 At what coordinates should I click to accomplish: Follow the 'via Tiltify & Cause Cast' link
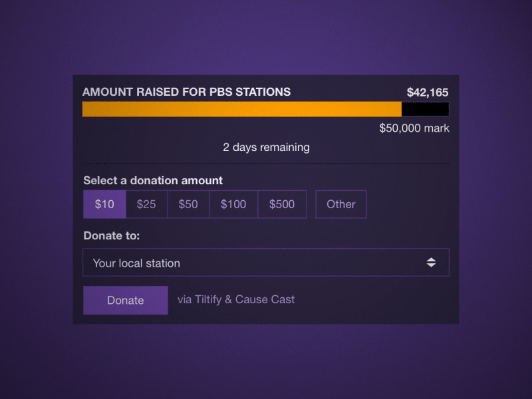[x=236, y=299]
